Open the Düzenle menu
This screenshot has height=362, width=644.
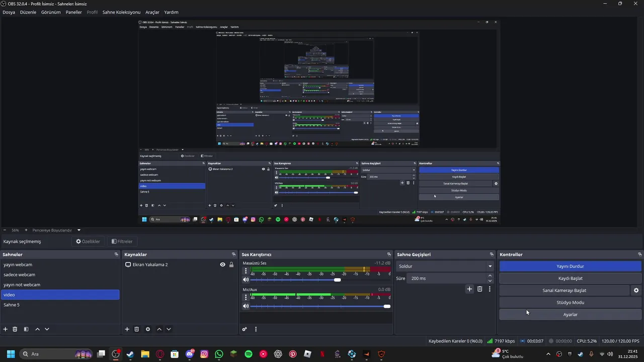pos(28,12)
